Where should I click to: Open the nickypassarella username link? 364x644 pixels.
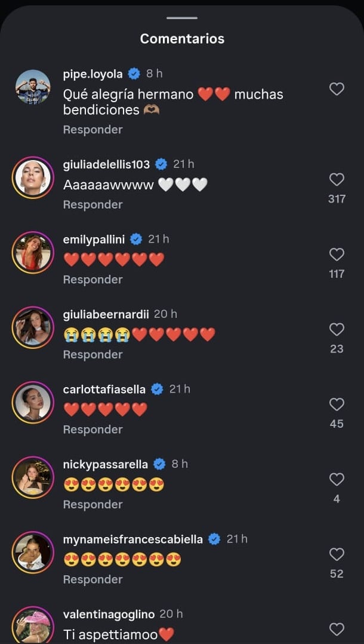(106, 464)
